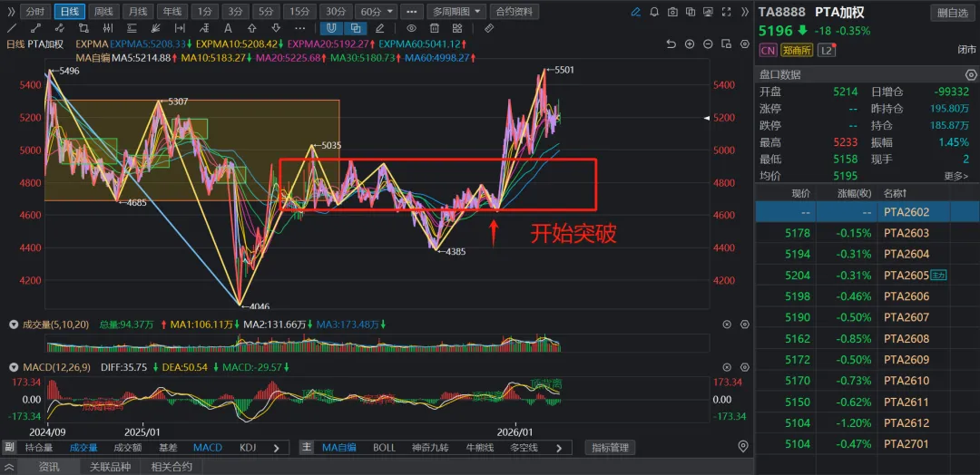980x475 pixels.
Task: Click the blue pencil drawing icon
Action: click(635, 11)
